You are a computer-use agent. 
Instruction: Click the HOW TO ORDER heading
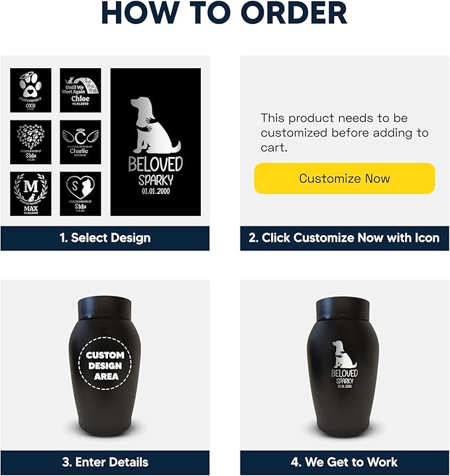pos(224,13)
